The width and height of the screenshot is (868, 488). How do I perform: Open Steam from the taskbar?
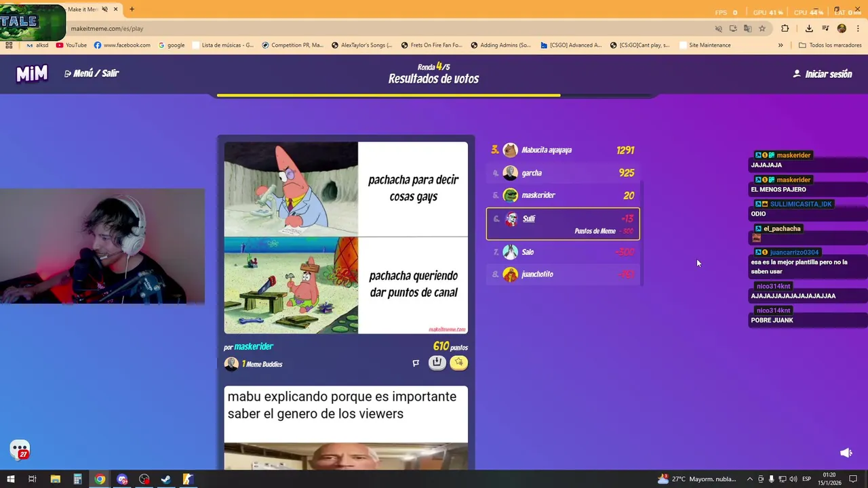(x=165, y=479)
